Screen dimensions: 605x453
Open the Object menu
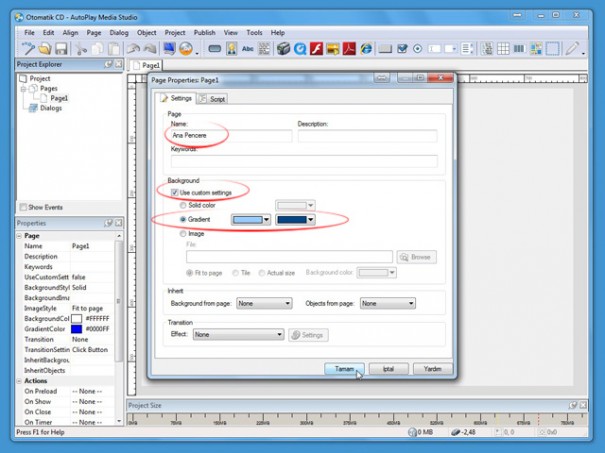pos(147,33)
